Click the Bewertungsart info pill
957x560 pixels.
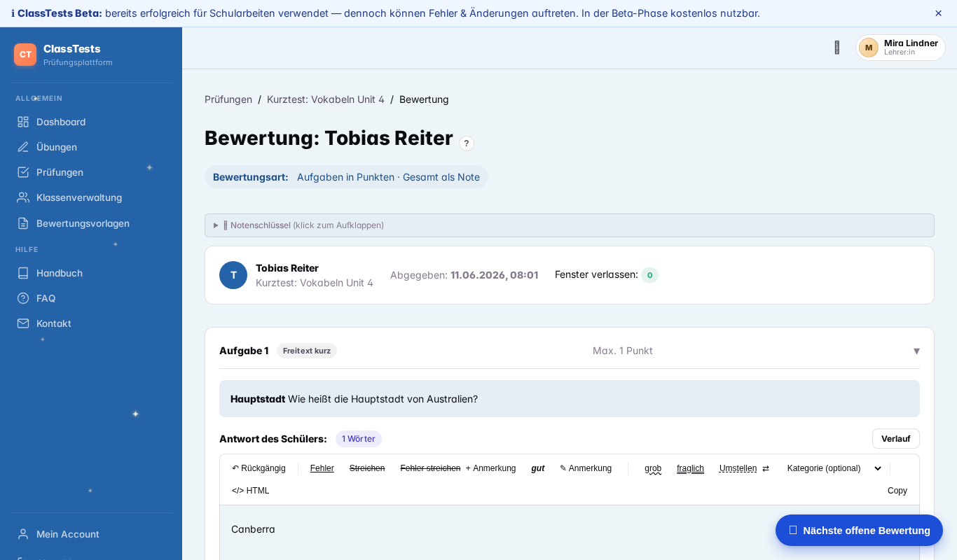coord(346,177)
